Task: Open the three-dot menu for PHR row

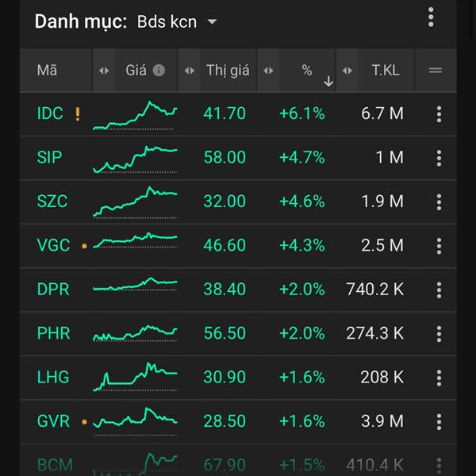Action: click(x=439, y=334)
